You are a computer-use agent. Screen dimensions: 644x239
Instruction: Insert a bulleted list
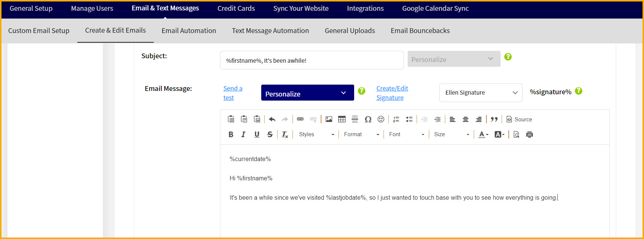click(409, 119)
